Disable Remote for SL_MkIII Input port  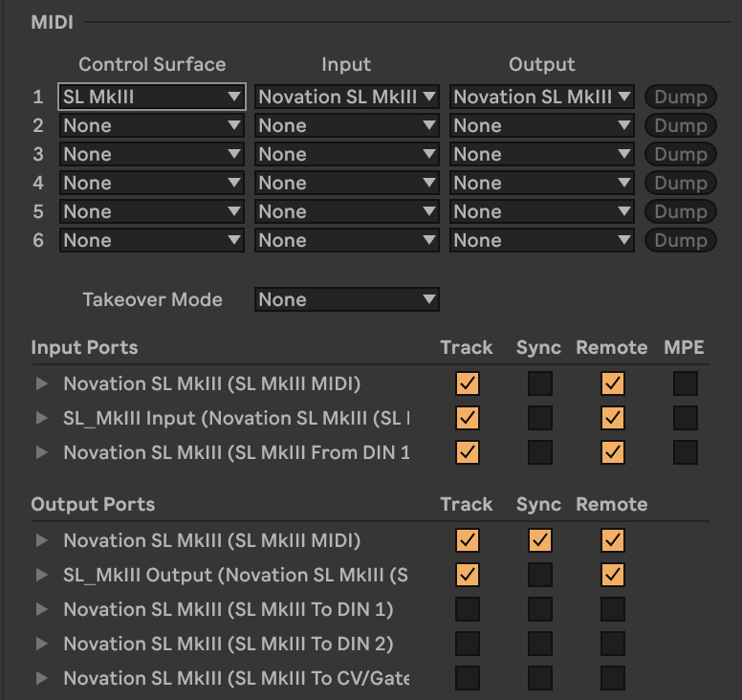[613, 418]
